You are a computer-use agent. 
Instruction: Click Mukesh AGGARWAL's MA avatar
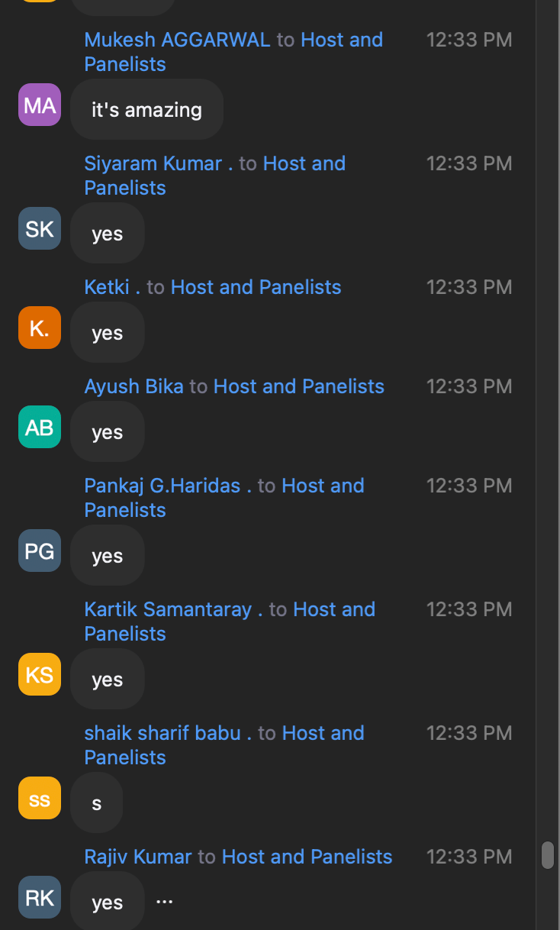[x=39, y=105]
